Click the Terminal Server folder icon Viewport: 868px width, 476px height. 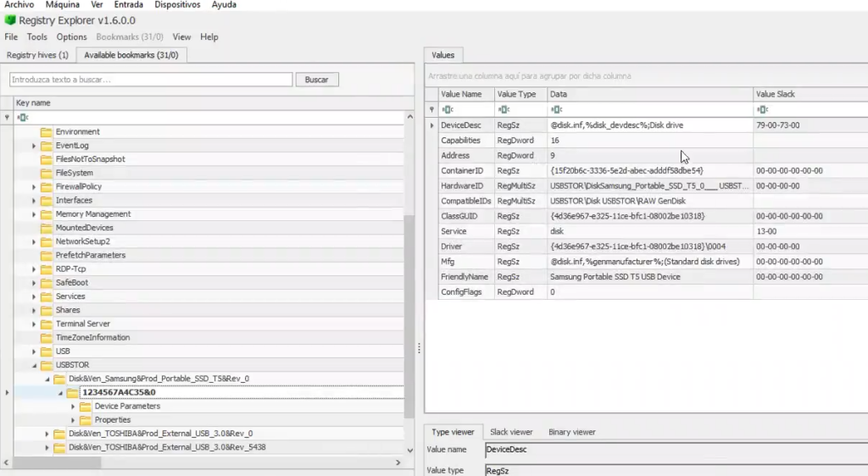[47, 324]
